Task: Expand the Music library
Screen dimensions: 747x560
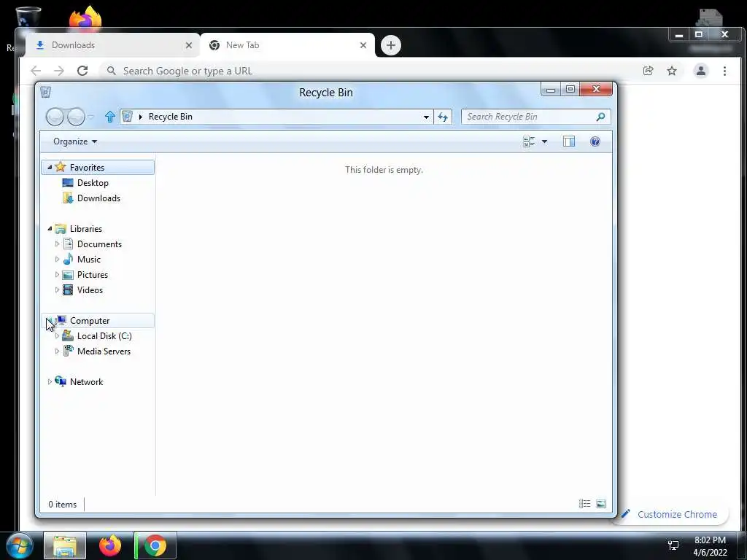Action: click(x=57, y=260)
